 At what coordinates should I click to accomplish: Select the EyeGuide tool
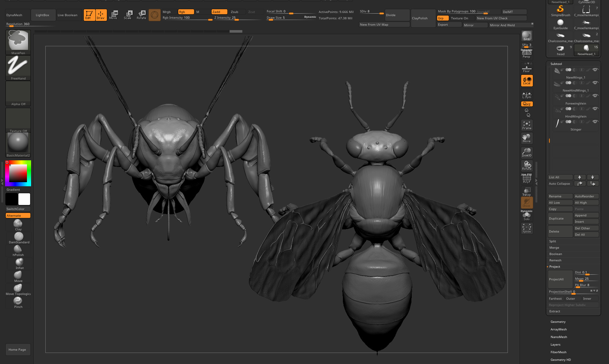560,24
